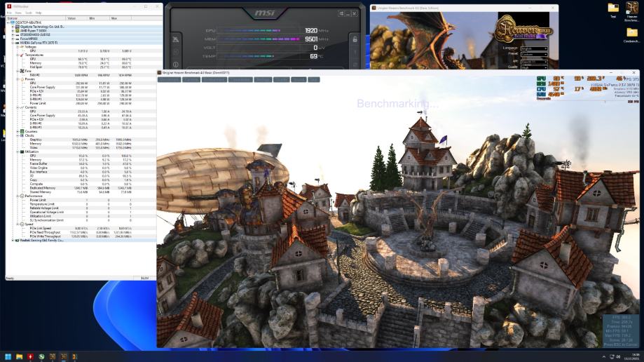Open the Test folder on the desktop
644x362 pixels.
[x=613, y=11]
